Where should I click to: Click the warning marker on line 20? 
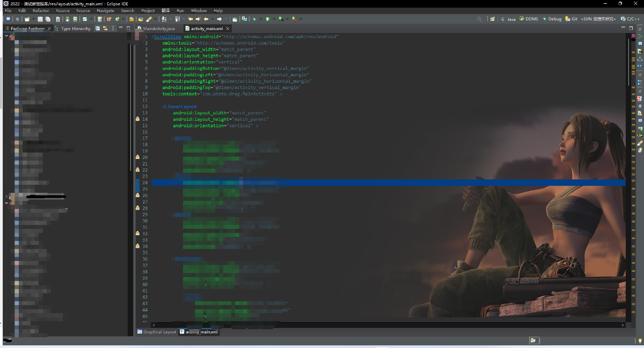pyautogui.click(x=137, y=157)
